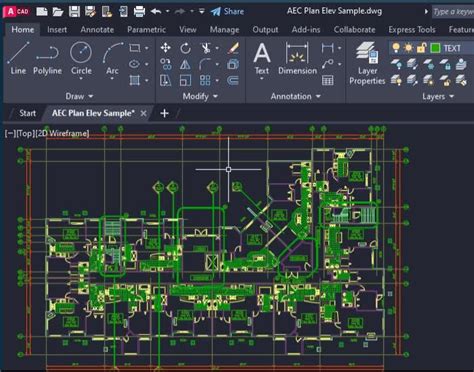Insert a Table from Annotation panel

tap(328, 80)
